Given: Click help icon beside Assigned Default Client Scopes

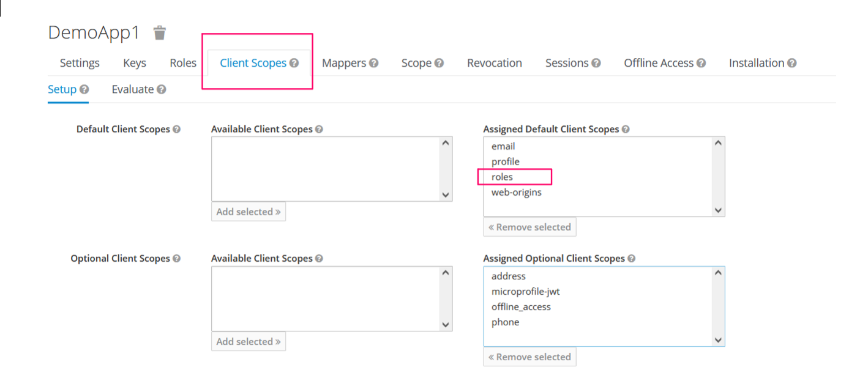Looking at the screenshot, I should tap(625, 129).
